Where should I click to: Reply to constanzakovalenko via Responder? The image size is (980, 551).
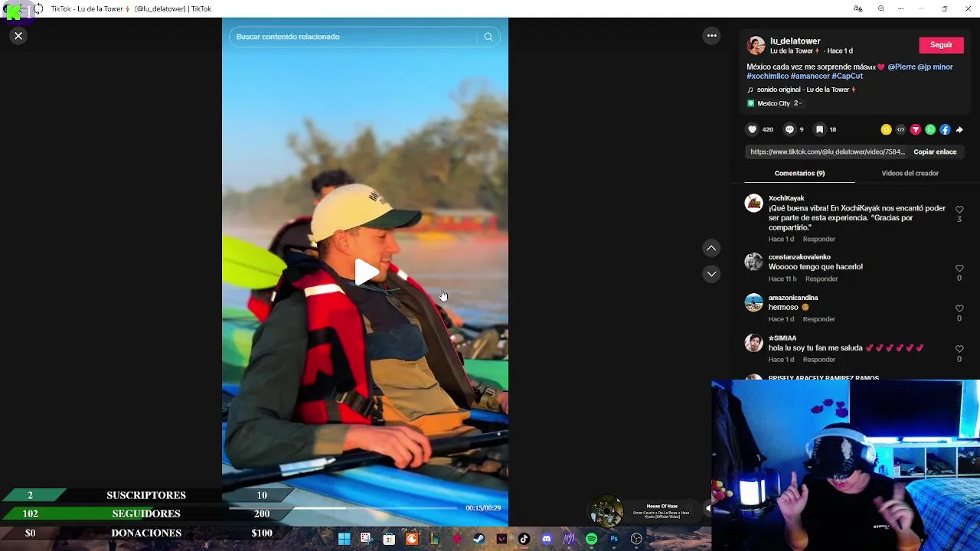(x=822, y=279)
